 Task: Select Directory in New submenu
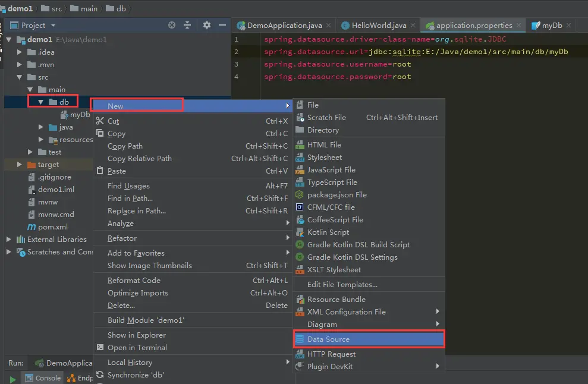[369, 130]
